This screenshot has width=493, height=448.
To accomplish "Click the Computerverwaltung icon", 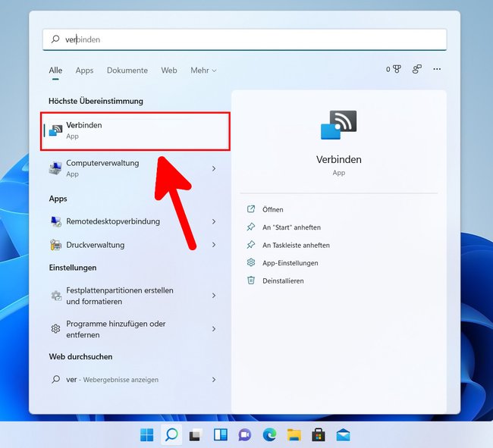I will click(x=55, y=168).
